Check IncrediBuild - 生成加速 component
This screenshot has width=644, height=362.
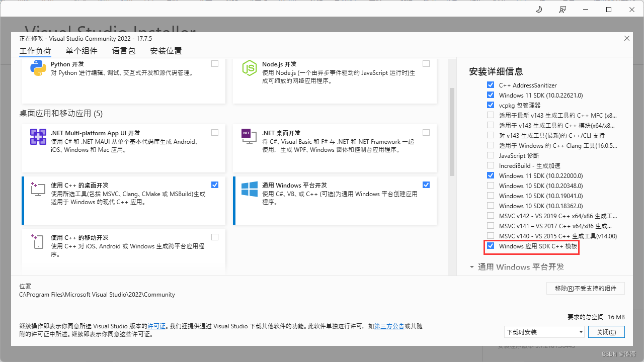(x=491, y=165)
